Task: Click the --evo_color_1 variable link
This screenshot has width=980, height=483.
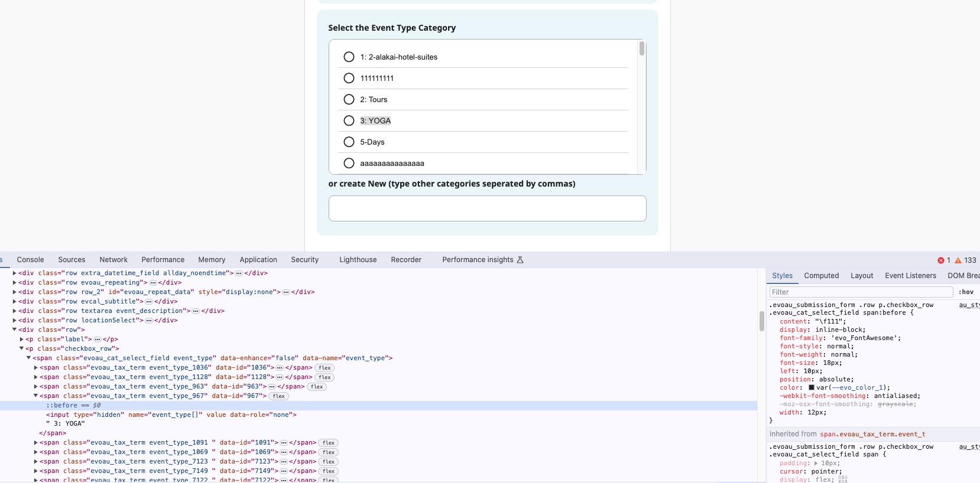Action: [858, 388]
